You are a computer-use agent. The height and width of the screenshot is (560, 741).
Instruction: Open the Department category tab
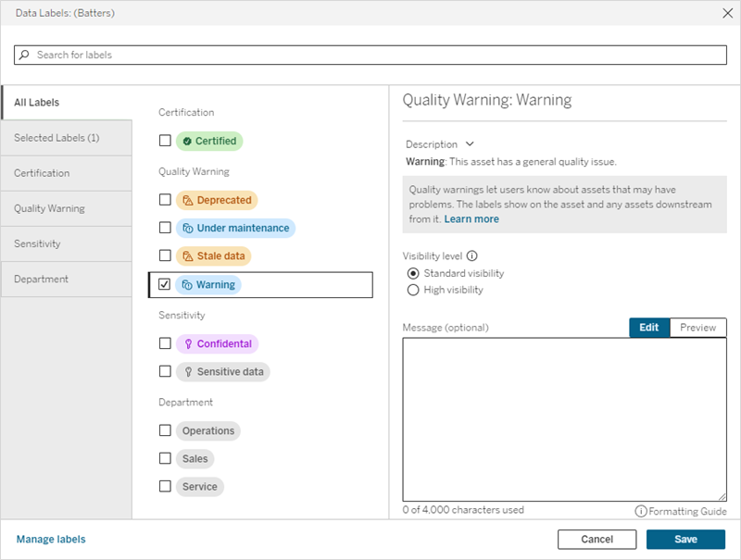tap(67, 279)
